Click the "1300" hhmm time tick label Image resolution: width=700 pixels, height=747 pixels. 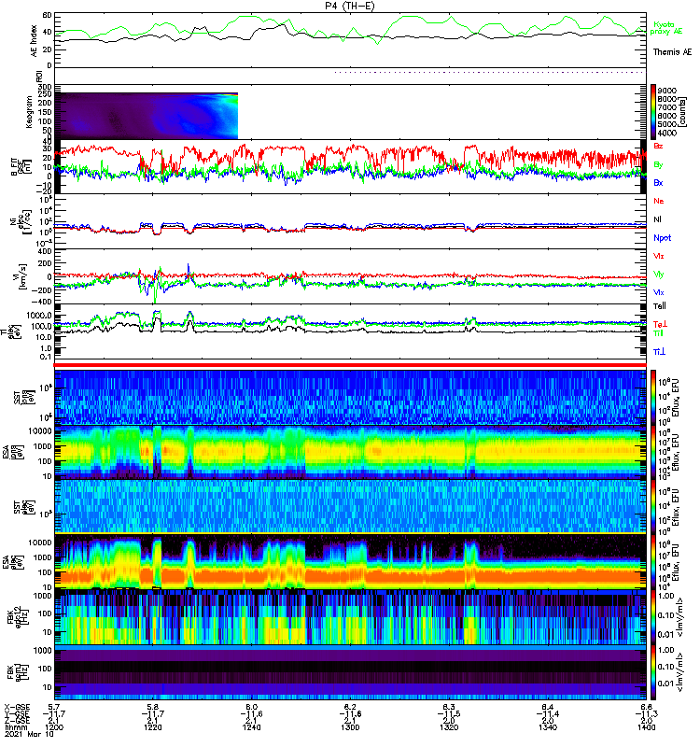click(350, 727)
